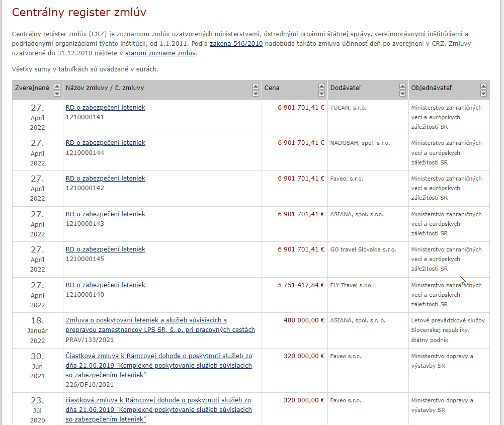The width and height of the screenshot is (504, 425).
Task: Open Čiastková zmluva link numbered 226/DF10/2021
Action: pos(159,365)
